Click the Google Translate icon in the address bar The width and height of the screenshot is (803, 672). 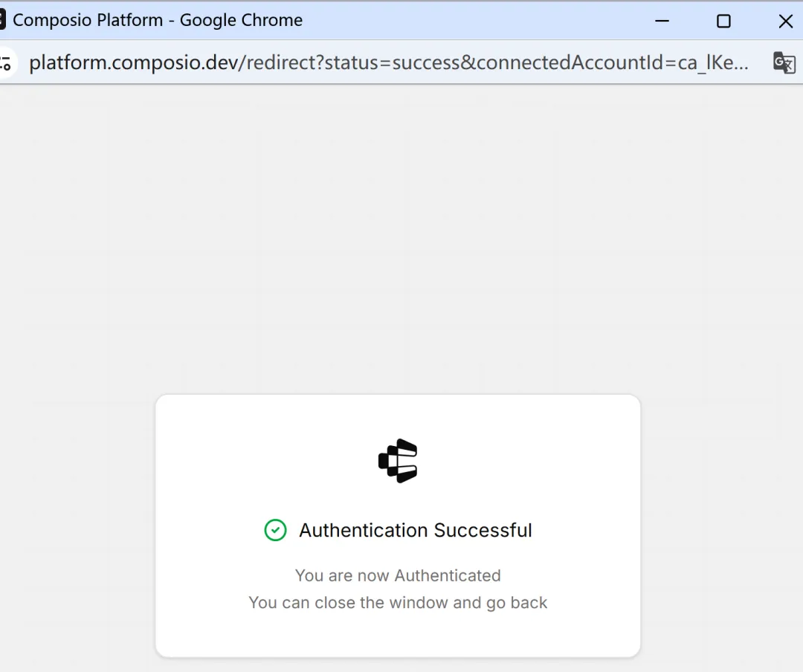click(784, 63)
